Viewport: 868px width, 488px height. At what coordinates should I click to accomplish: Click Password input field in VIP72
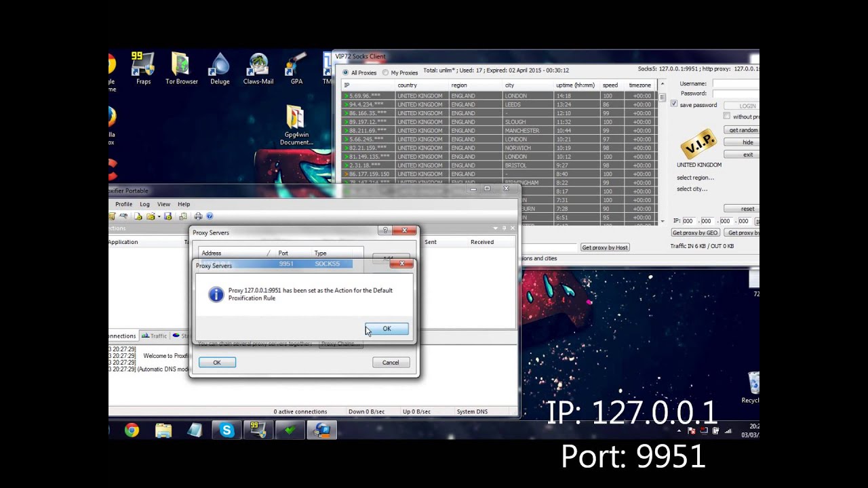tap(736, 93)
